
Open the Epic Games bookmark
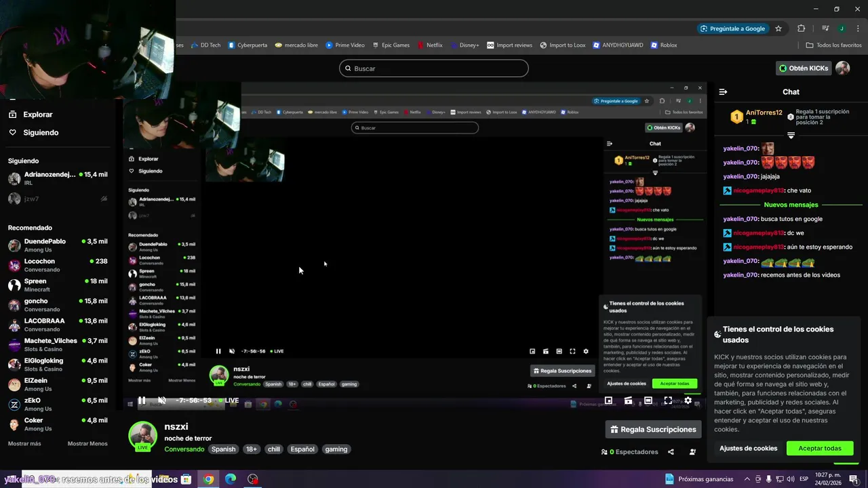(x=390, y=45)
